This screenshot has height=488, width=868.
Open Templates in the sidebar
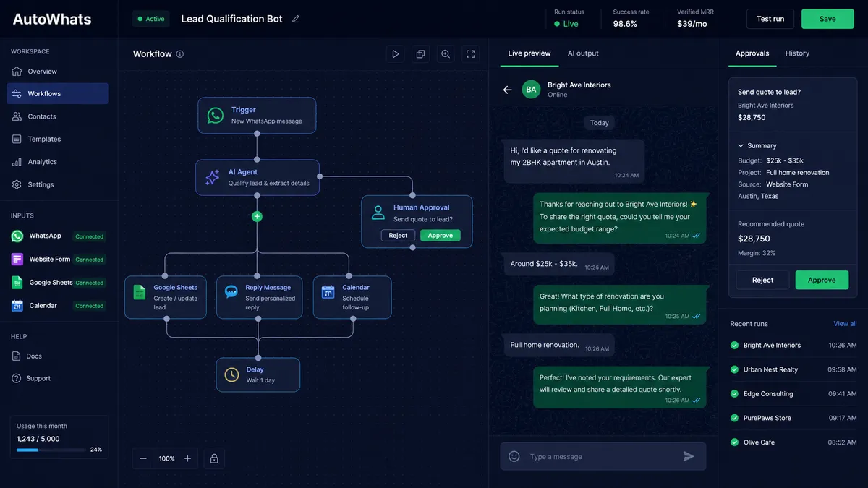(x=58, y=139)
